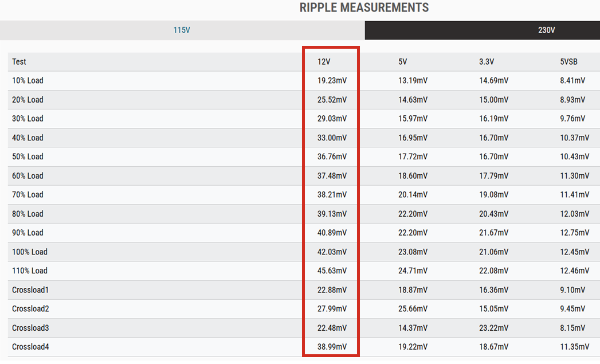Select the 10% Load row label
This screenshot has height=364, width=600.
click(x=28, y=80)
